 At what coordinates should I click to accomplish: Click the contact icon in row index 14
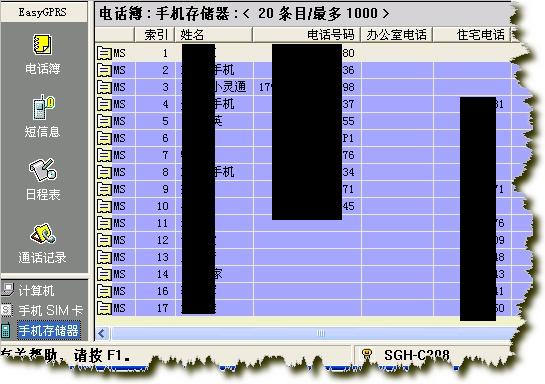pyautogui.click(x=104, y=274)
